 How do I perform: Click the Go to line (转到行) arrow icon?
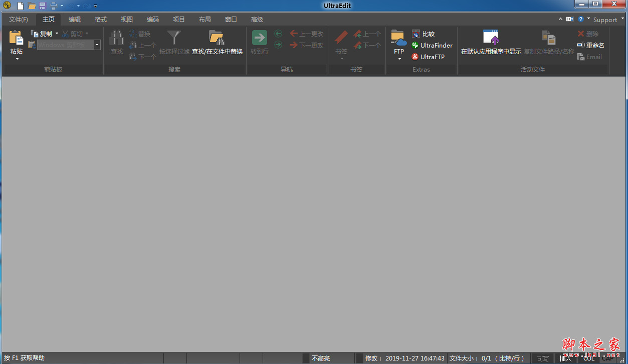tap(260, 38)
